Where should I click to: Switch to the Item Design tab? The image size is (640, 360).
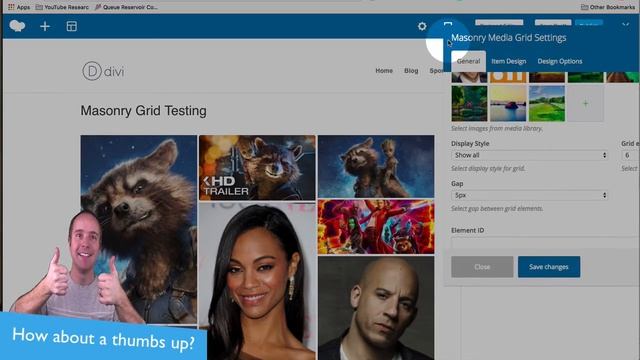[509, 61]
